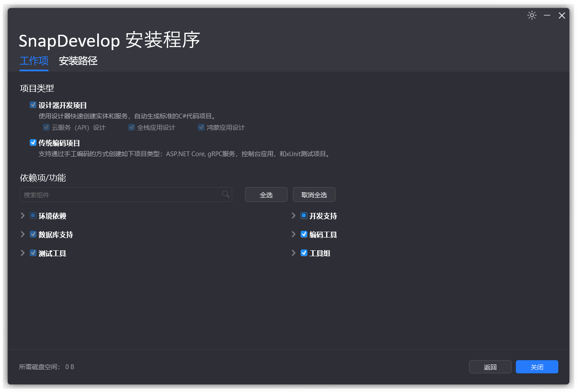577x392 pixels.
Task: Uncheck the 编码工具 checkbox
Action: pos(304,234)
